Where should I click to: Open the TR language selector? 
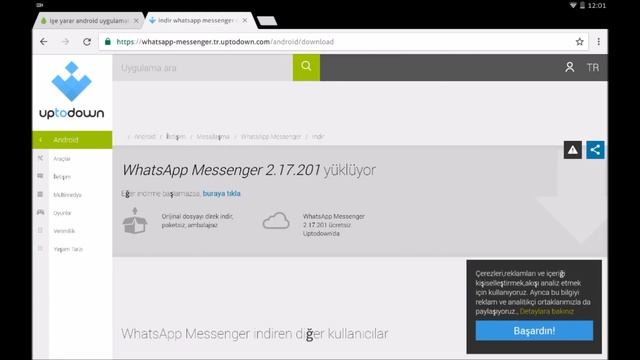click(x=593, y=67)
